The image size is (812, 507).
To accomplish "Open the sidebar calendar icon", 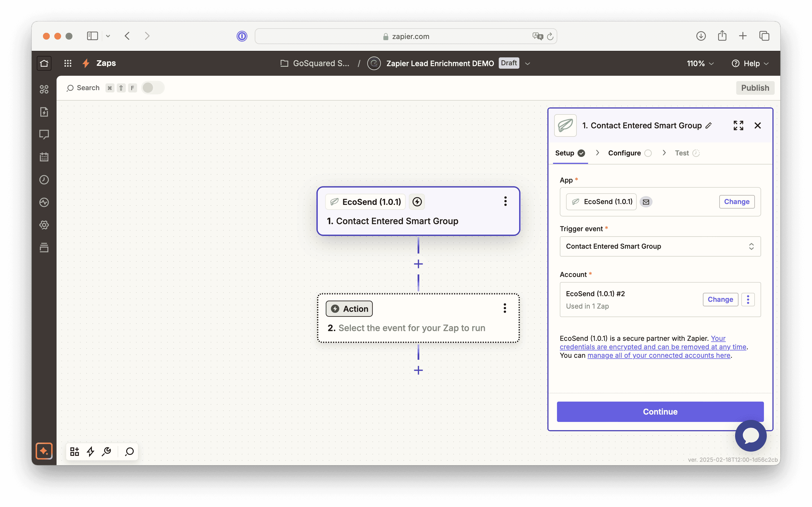I will (x=44, y=157).
